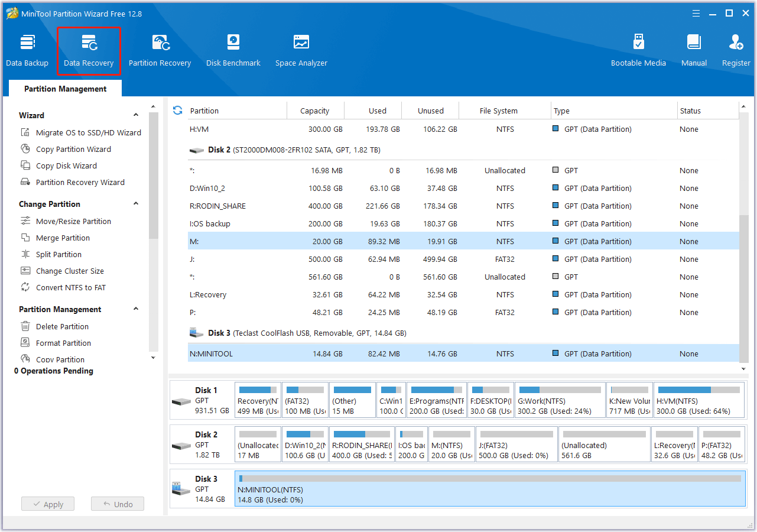Select M:(NTFS) block in Disk 2 map
This screenshot has height=532, width=757.
[451, 445]
